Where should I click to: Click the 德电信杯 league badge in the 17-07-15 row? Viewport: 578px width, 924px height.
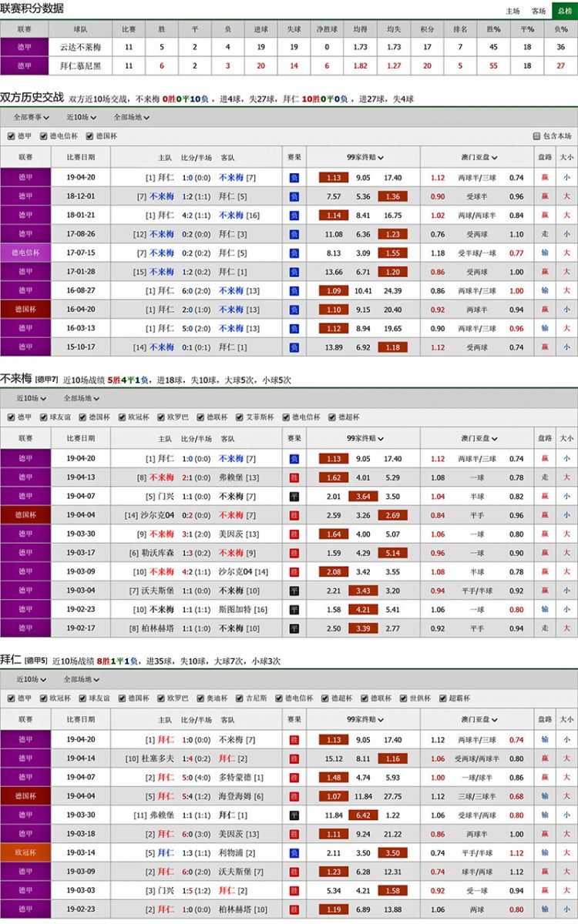(25, 253)
